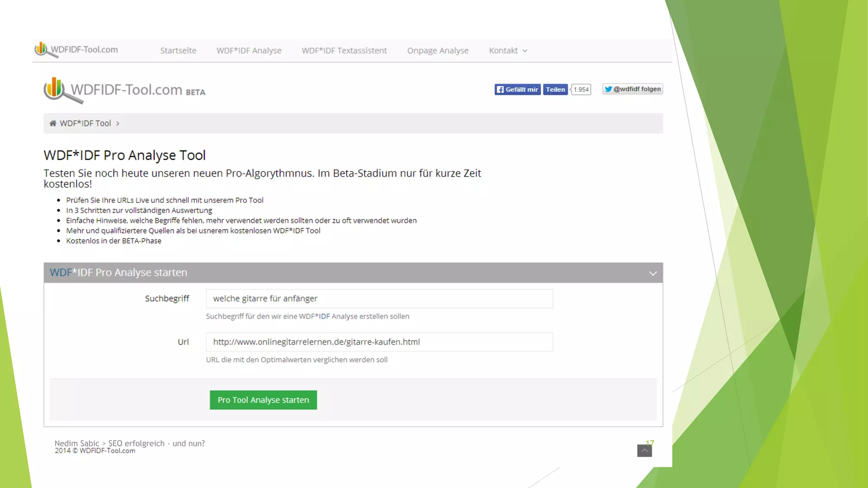This screenshot has width=868, height=488.
Task: Open the WDF*IDF Analyse menu item
Action: [249, 50]
